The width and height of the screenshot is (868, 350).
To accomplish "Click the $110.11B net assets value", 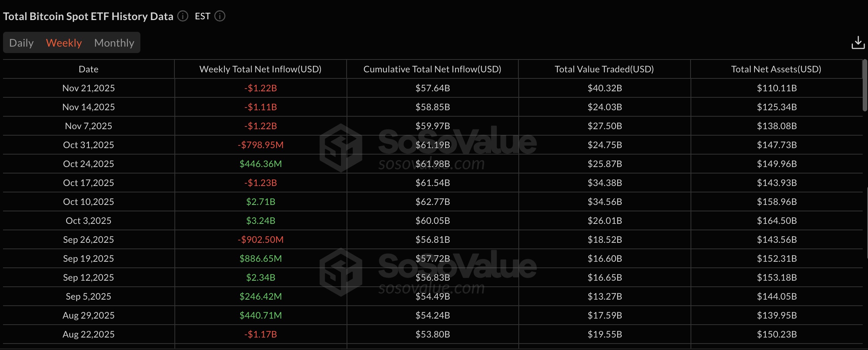I will (x=776, y=88).
